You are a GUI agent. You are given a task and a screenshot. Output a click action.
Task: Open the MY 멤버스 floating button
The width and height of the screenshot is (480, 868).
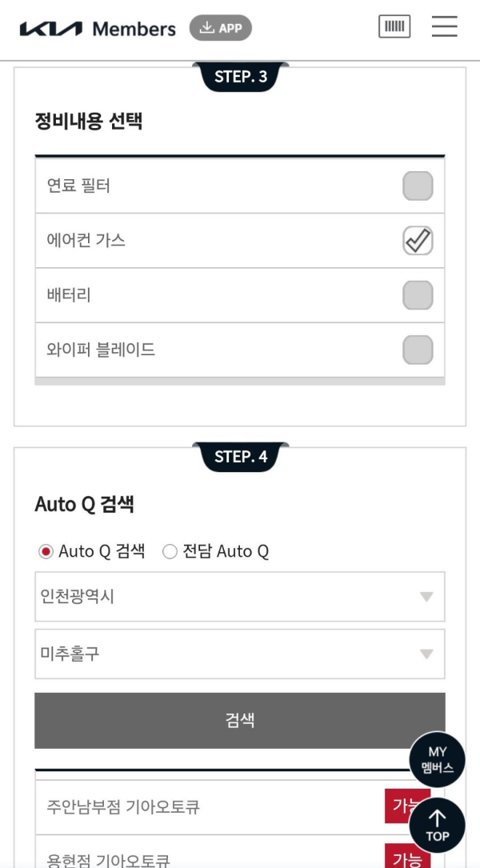click(437, 759)
